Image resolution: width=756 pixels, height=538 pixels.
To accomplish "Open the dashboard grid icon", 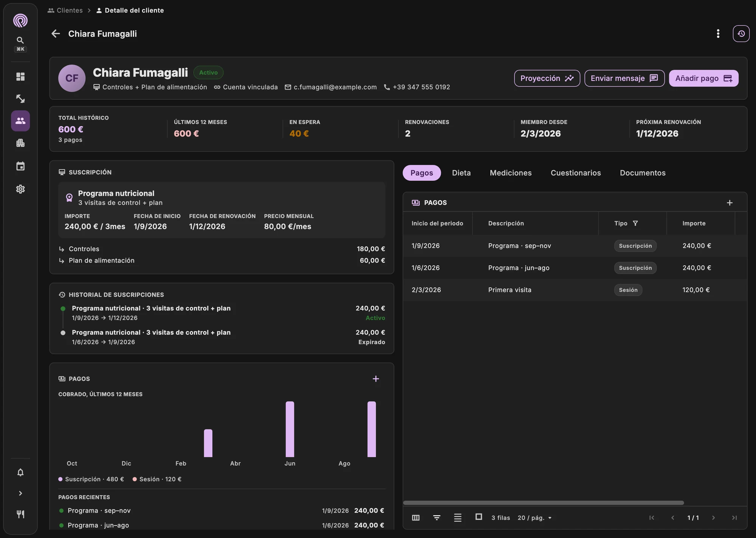I will 20,77.
